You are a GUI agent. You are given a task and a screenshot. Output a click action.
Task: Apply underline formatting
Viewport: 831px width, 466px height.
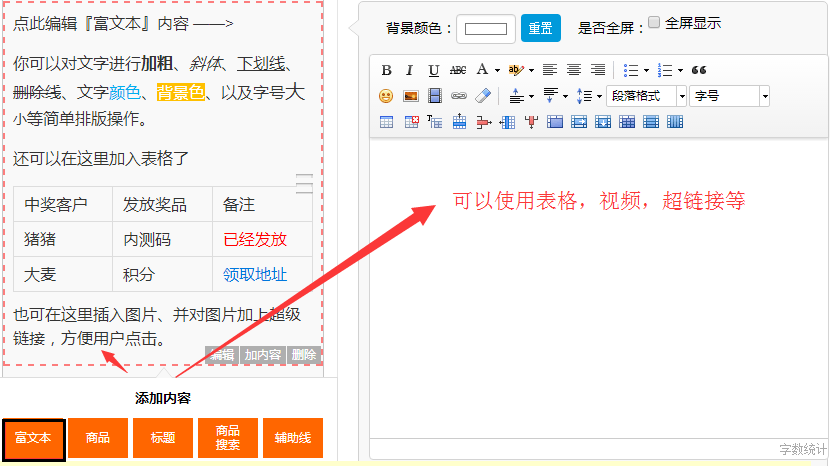point(434,70)
